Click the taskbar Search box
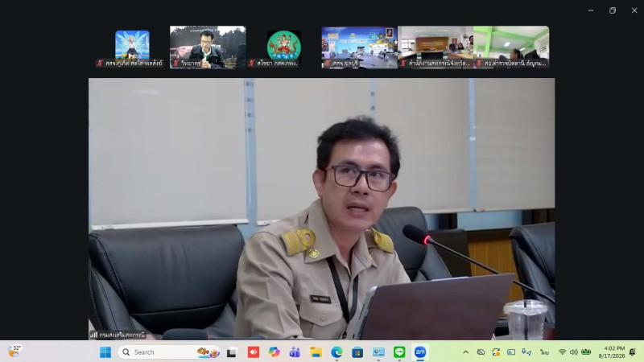Screen dimensions: 644x362 [x=169, y=352]
